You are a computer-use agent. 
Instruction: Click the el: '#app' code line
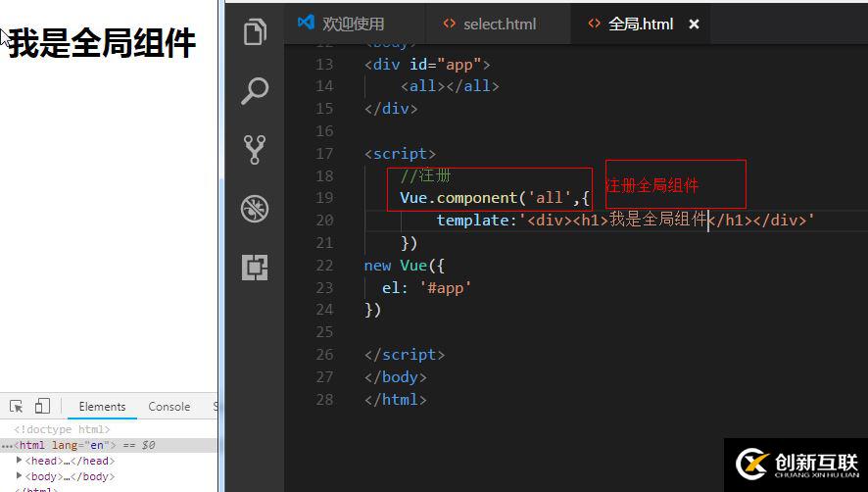coord(426,288)
